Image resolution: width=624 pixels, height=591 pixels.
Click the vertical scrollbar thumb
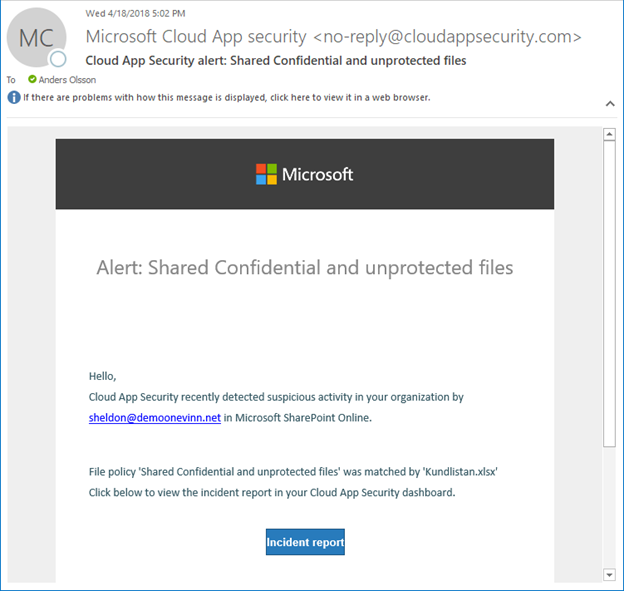click(609, 290)
